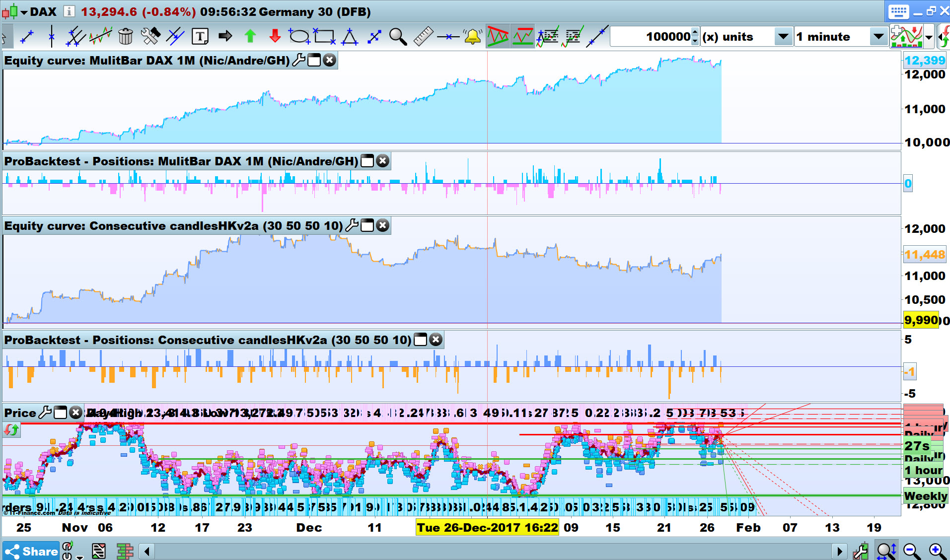Open the DAX instrument info icon

(x=69, y=11)
